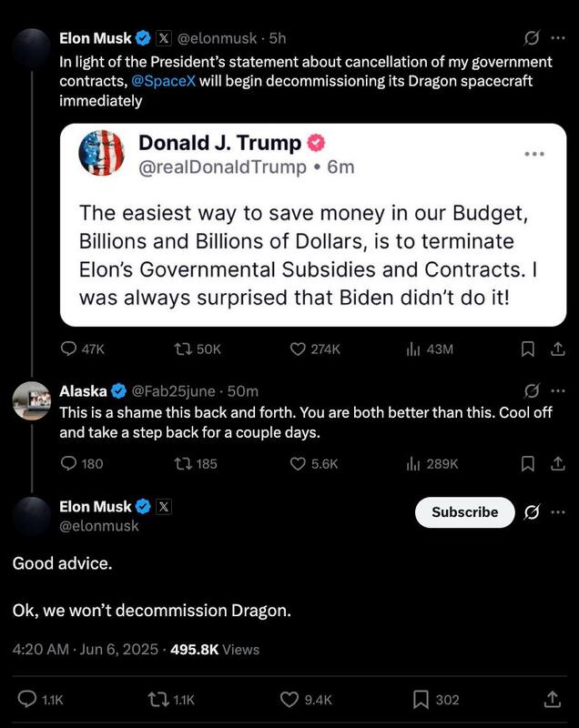Bookmark the main post with 302 bookmarks
Image resolution: width=579 pixels, height=728 pixels.
(x=422, y=700)
